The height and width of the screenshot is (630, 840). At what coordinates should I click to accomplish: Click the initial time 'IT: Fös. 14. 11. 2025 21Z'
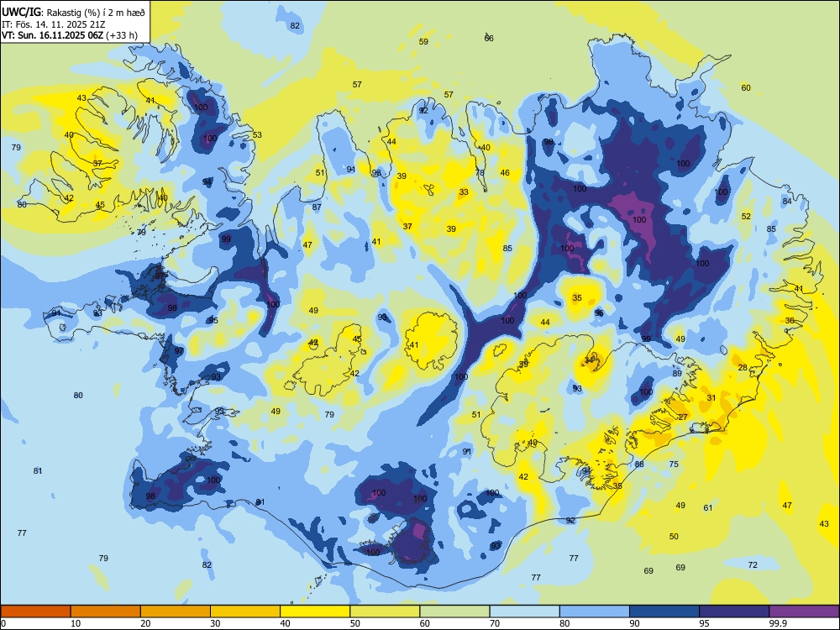pos(53,24)
